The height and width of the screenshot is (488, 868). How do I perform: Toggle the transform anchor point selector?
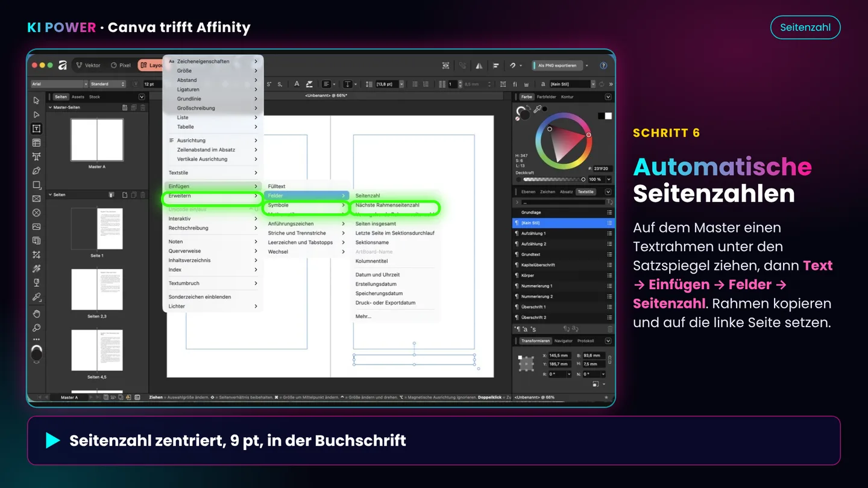tap(526, 363)
